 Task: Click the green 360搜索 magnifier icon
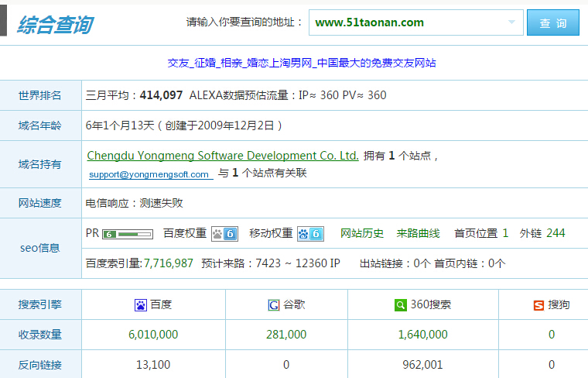pyautogui.click(x=401, y=305)
